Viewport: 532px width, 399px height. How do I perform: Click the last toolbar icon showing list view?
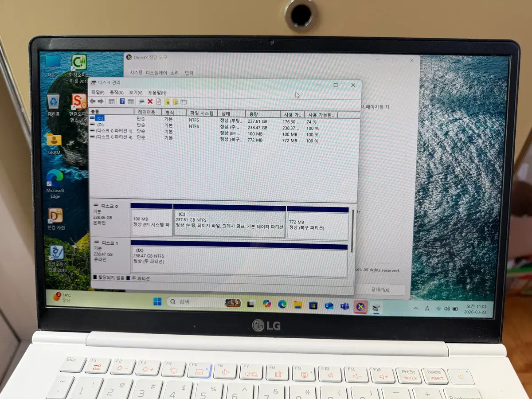click(184, 102)
